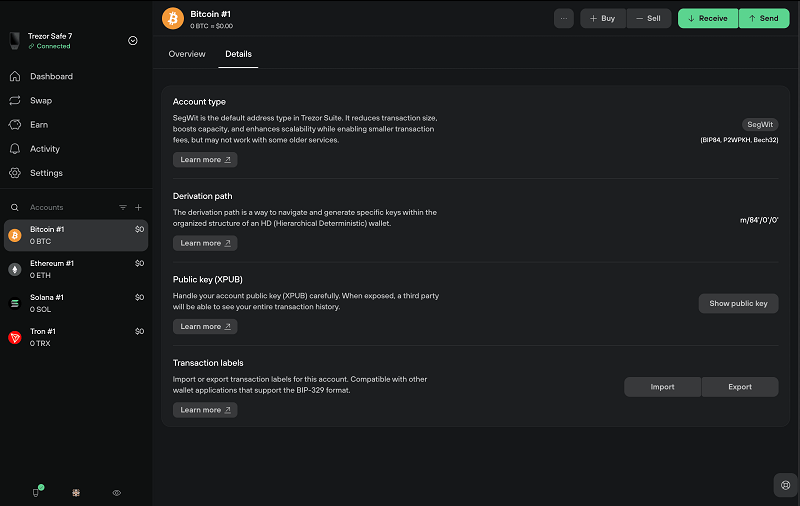Click the 0 BTC ≈ $0.00 header balance
This screenshot has width=800, height=506.
[211, 26]
